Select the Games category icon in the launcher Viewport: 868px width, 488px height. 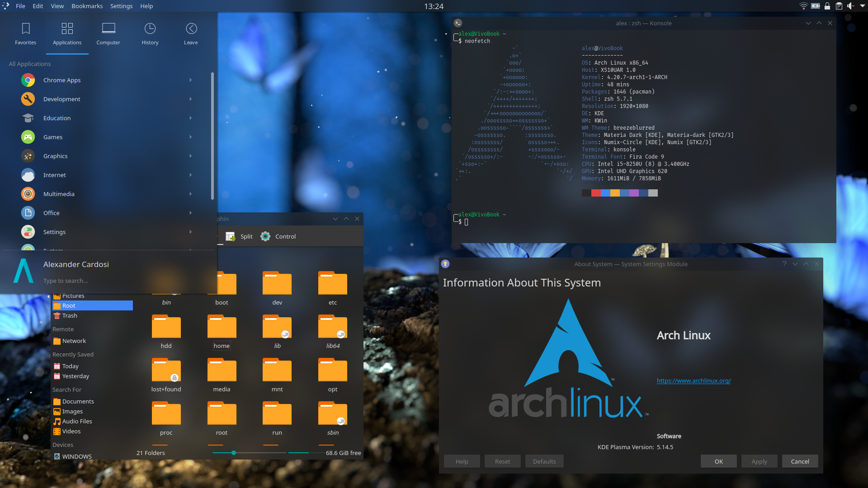28,137
